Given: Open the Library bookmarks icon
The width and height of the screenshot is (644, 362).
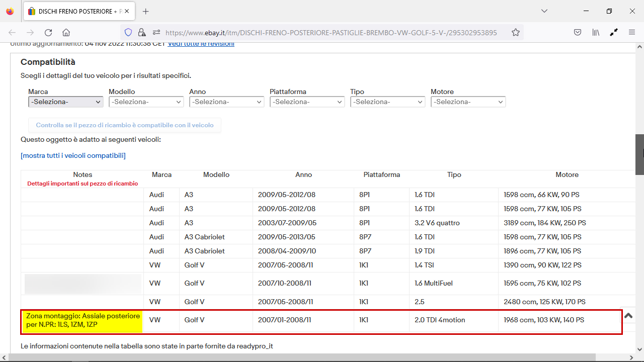Looking at the screenshot, I should tap(596, 32).
